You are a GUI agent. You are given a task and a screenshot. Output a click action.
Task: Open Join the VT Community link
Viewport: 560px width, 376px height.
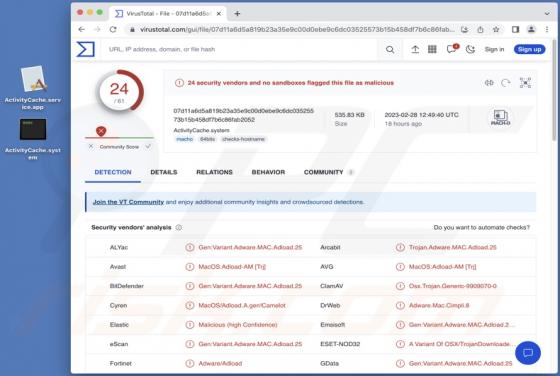click(x=128, y=202)
